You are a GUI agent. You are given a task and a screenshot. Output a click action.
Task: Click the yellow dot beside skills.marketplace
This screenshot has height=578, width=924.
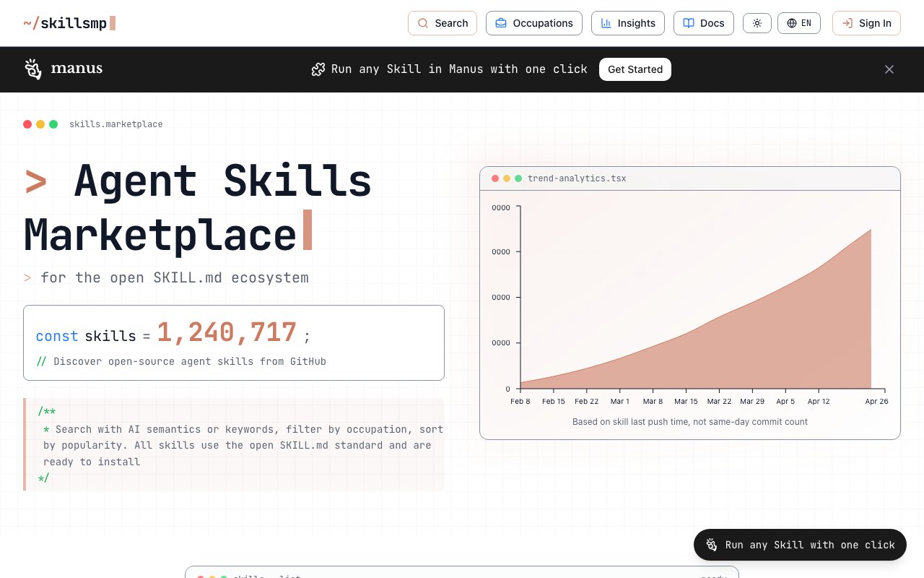coord(40,124)
